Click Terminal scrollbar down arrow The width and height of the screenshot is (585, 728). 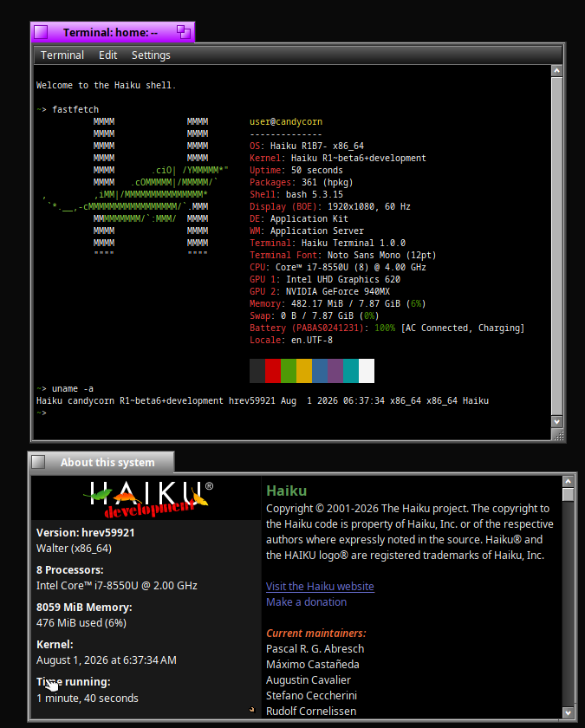point(556,421)
